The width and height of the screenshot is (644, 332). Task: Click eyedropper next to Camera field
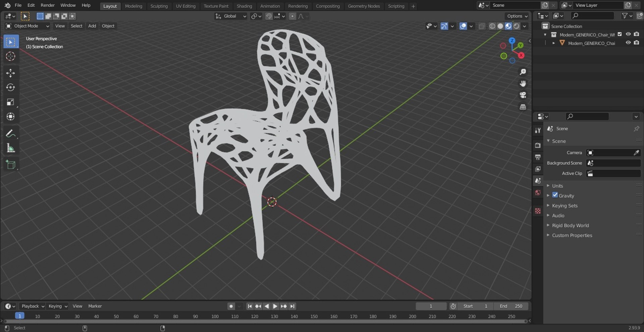[636, 153]
